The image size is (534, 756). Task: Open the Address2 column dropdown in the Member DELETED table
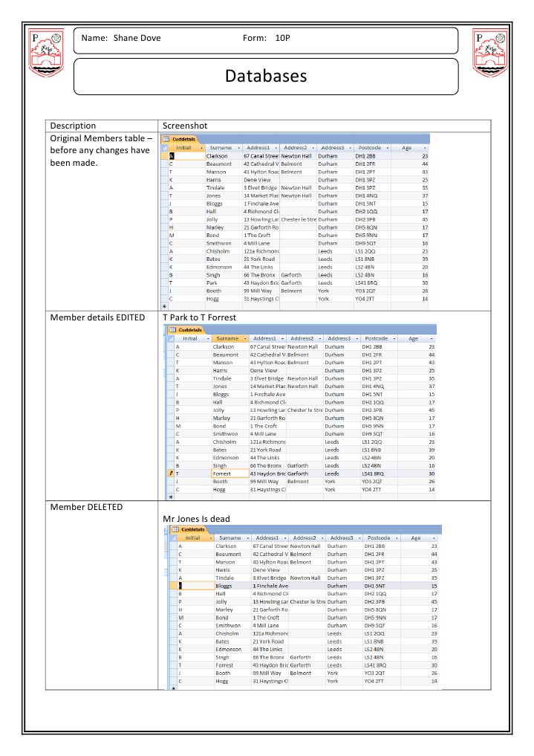coord(322,538)
